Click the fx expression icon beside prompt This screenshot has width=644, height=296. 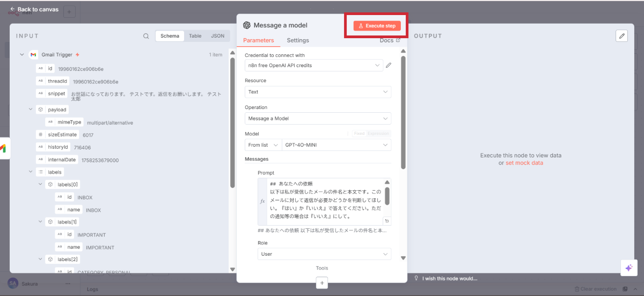point(262,201)
